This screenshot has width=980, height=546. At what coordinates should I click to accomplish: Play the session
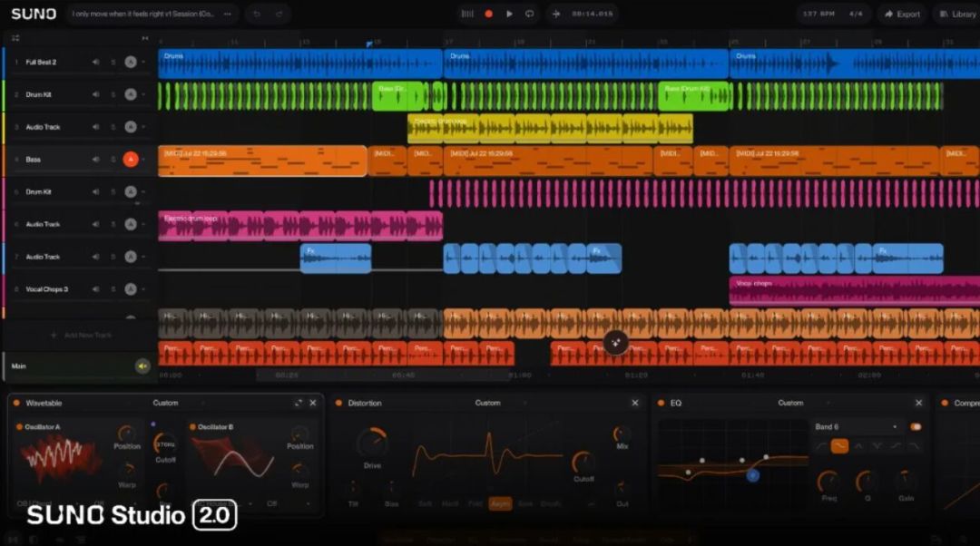[x=509, y=14]
